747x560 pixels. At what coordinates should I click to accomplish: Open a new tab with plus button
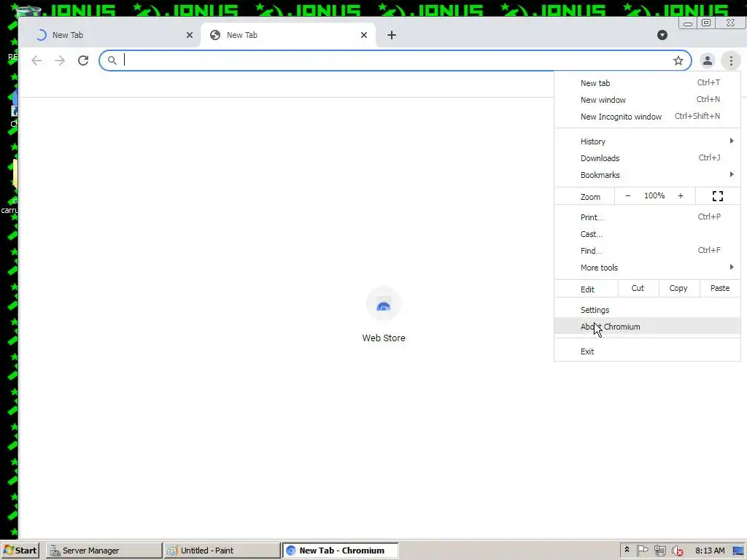pos(392,35)
